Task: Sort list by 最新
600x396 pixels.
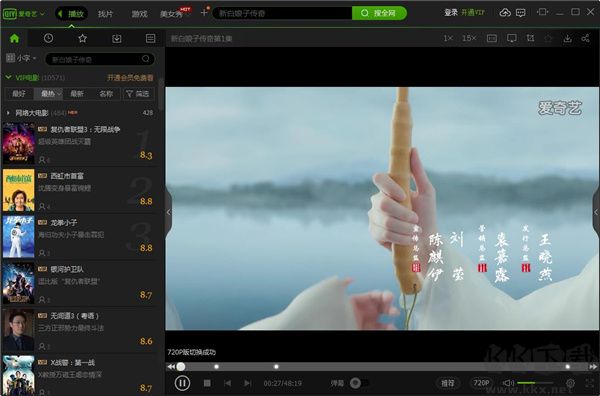Action: point(77,94)
